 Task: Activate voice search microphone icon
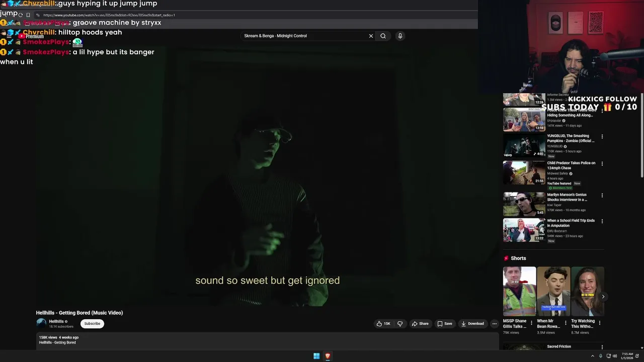[x=400, y=36]
